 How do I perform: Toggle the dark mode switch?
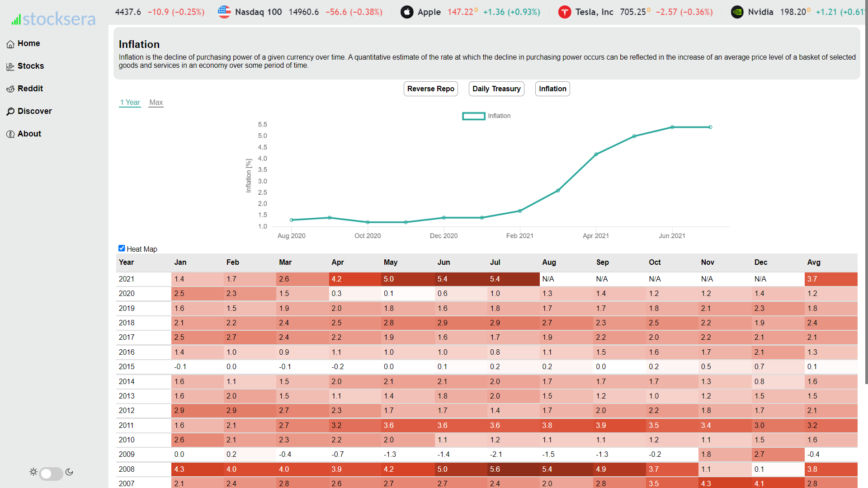click(51, 474)
